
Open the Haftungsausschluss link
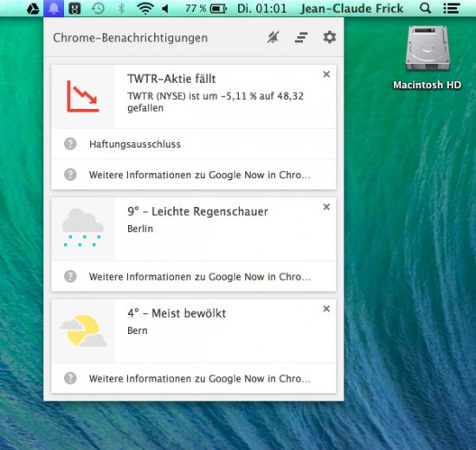pyautogui.click(x=135, y=145)
